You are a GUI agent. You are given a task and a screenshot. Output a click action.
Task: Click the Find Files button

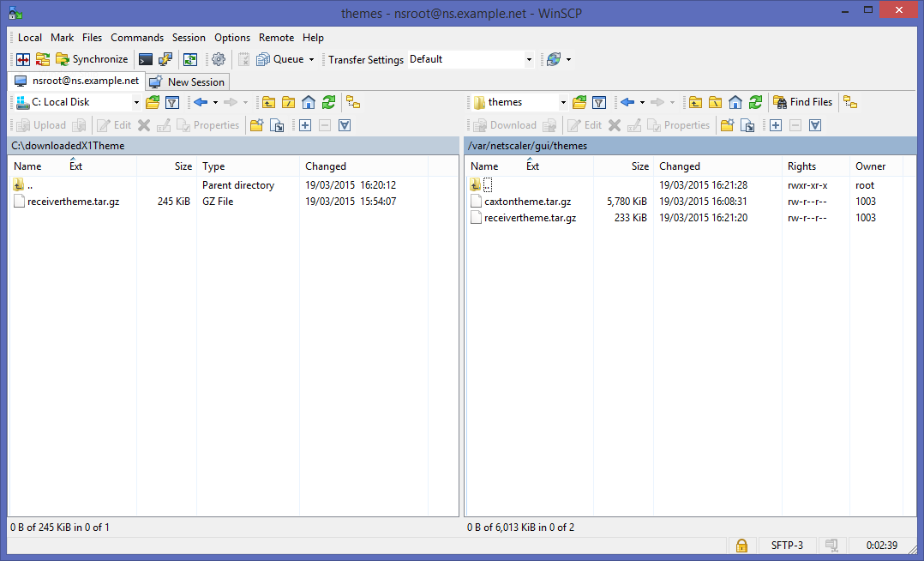(x=802, y=102)
